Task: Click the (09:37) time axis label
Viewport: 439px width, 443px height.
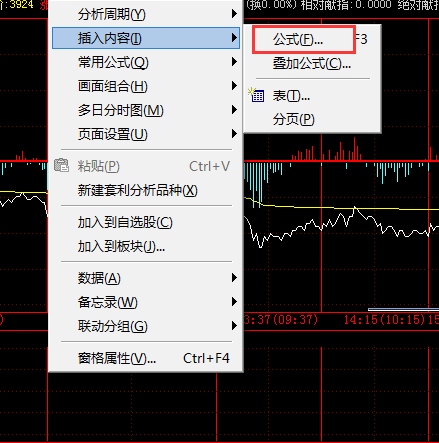Action: point(295,320)
